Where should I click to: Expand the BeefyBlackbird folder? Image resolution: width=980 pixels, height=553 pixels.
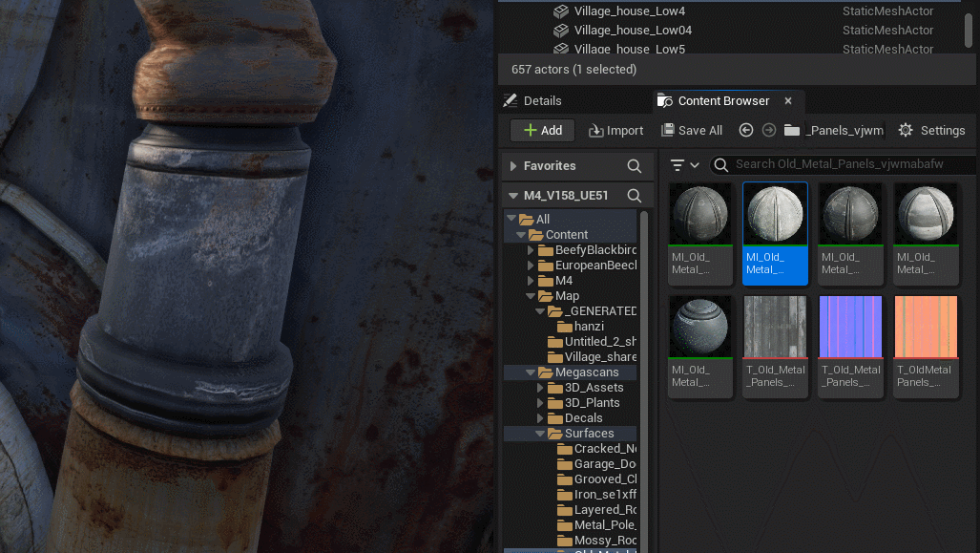point(532,250)
